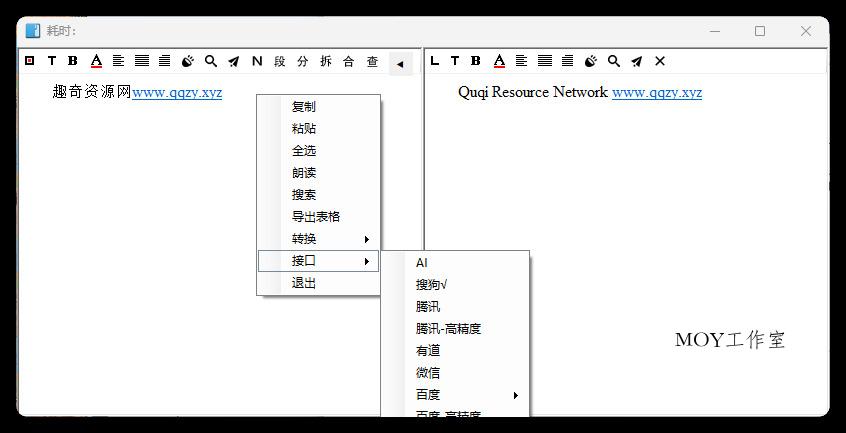Viewport: 846px width, 433px height.
Task: Collapse pane with the ◄ arrow button
Action: point(401,64)
